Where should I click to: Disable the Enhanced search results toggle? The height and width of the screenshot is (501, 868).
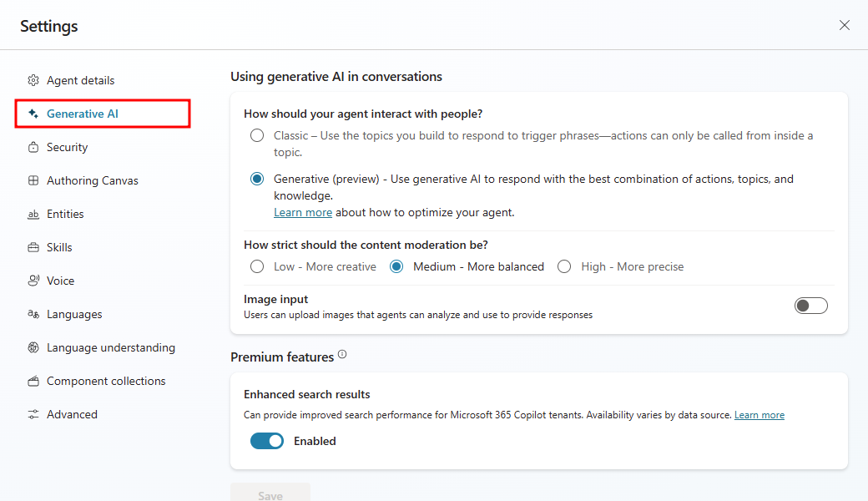tap(267, 441)
